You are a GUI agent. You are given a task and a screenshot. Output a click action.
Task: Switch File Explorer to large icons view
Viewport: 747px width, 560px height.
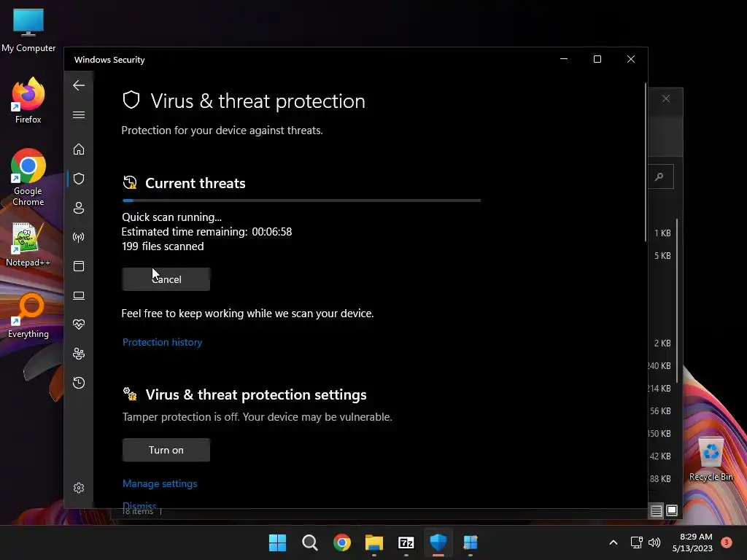click(x=672, y=510)
